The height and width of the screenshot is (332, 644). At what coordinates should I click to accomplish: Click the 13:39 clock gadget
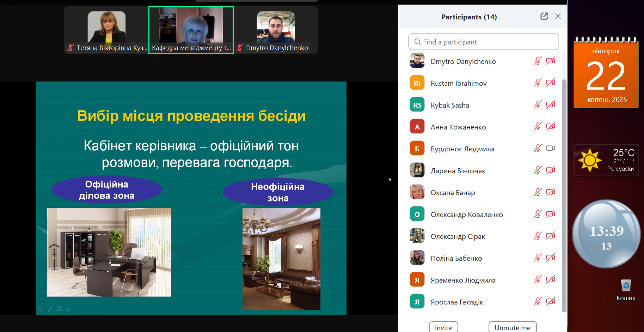point(606,234)
